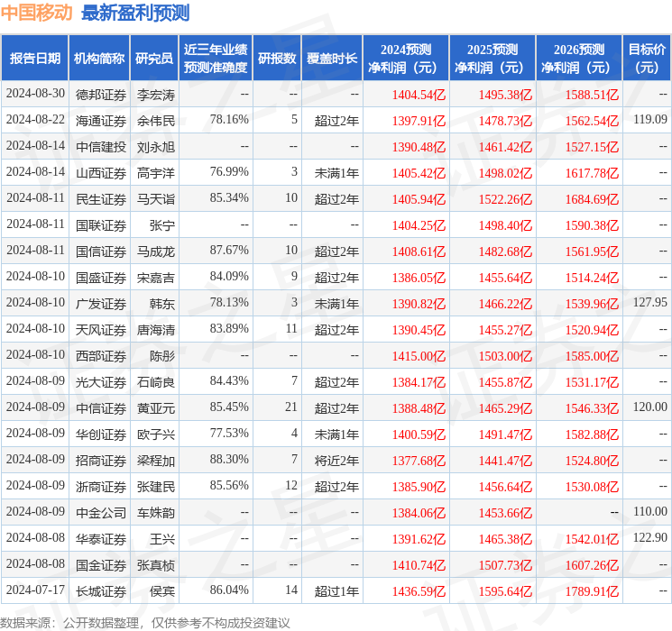Select the 国信证券 institution cell

tap(101, 251)
